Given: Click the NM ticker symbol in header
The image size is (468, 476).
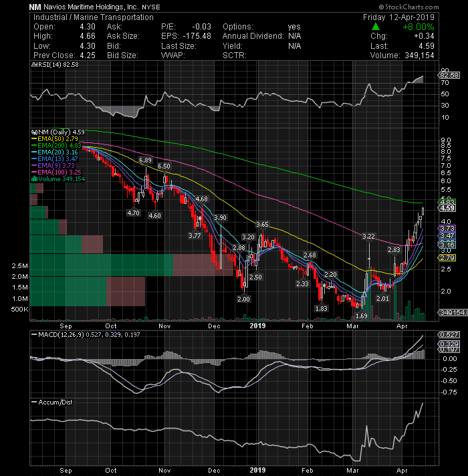Looking at the screenshot, I should (x=35, y=7).
